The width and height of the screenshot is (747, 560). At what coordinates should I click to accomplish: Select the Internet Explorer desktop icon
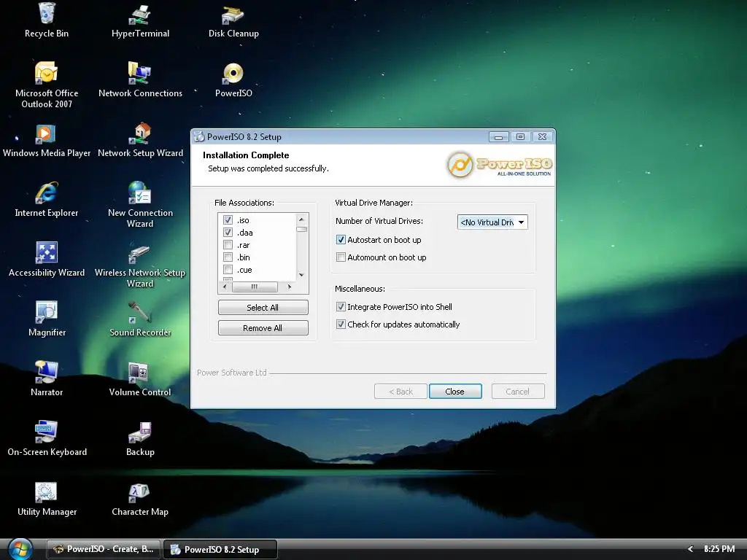pyautogui.click(x=47, y=199)
